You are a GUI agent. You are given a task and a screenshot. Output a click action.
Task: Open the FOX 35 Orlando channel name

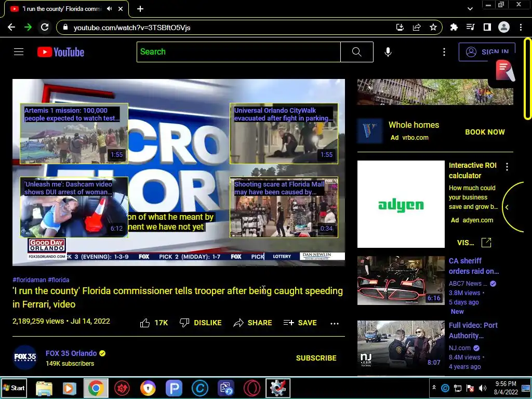pyautogui.click(x=71, y=353)
